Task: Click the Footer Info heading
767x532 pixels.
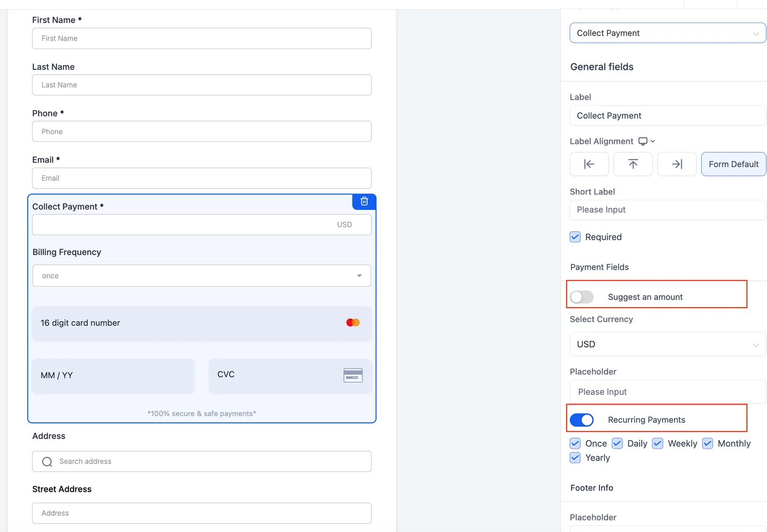Action: [x=592, y=488]
